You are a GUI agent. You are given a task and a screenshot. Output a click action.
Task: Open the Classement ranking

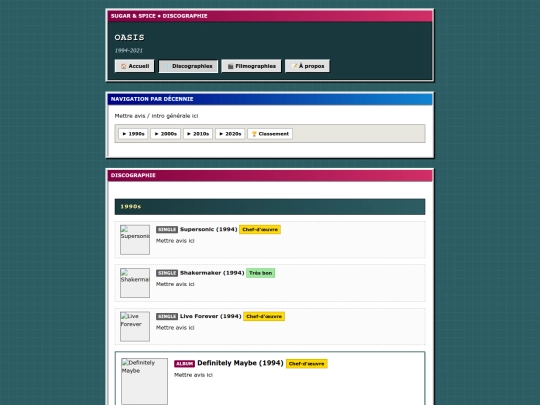pos(270,134)
